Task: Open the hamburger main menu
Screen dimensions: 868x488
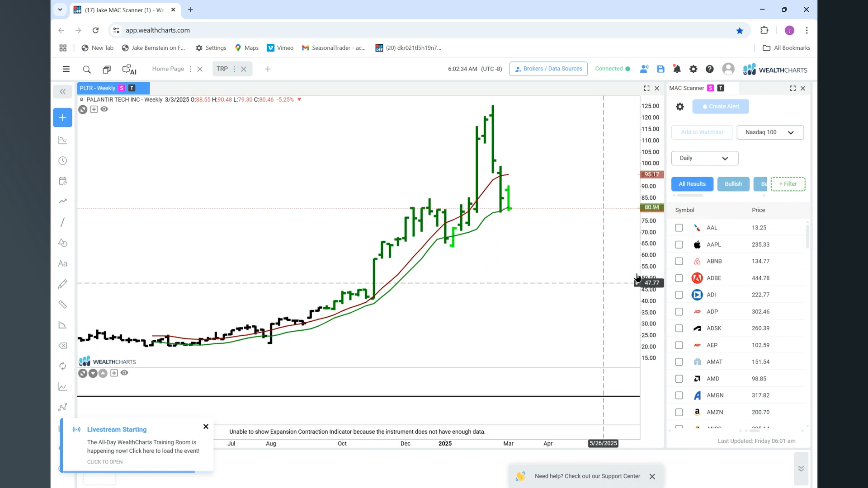Action: coord(66,69)
